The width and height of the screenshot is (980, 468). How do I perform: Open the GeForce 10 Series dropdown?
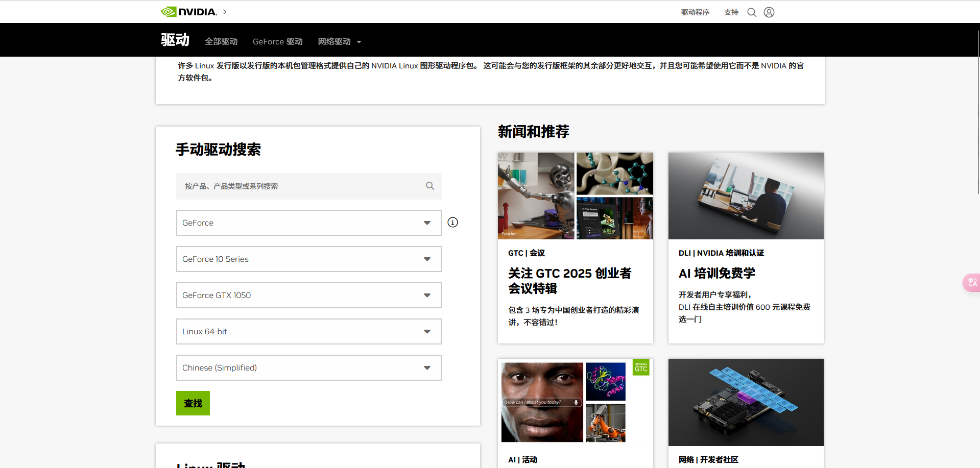tap(309, 259)
